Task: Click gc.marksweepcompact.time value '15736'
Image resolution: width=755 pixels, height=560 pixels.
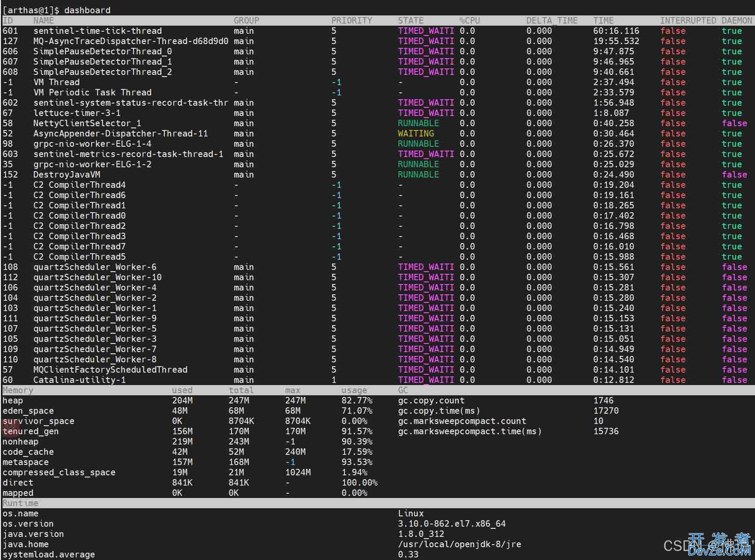Action: click(x=606, y=431)
